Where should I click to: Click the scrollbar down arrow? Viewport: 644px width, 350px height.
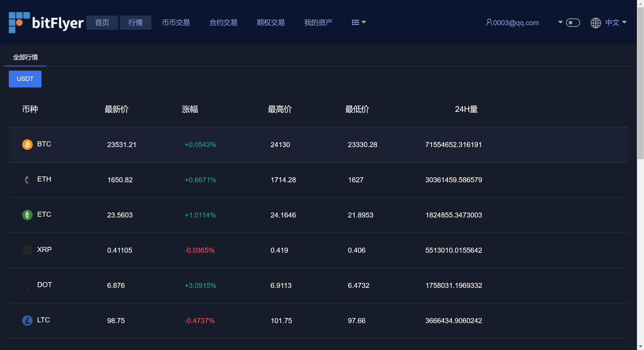640,346
